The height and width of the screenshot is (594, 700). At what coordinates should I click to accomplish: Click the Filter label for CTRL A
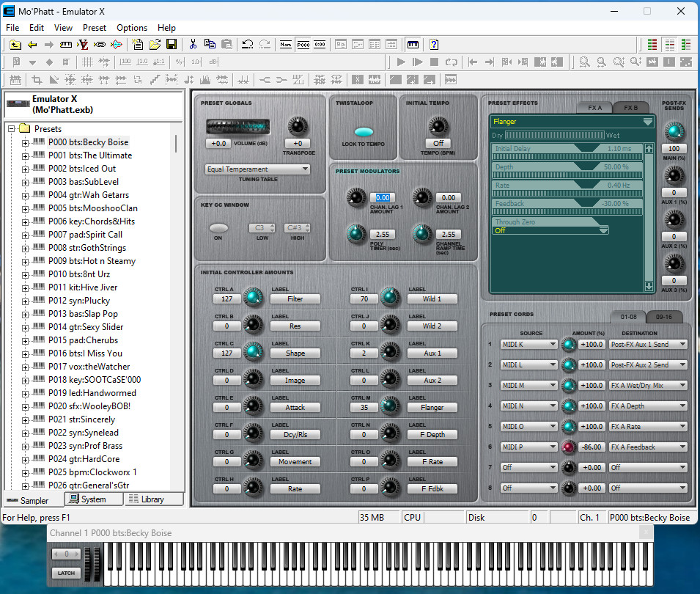click(x=295, y=298)
